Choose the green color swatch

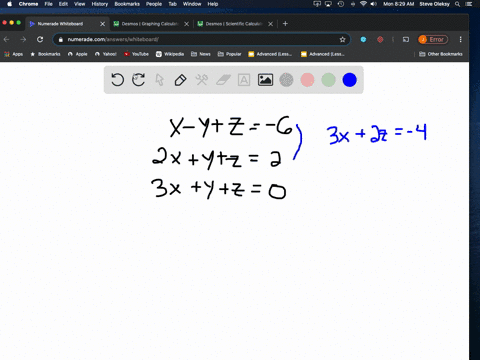point(328,80)
